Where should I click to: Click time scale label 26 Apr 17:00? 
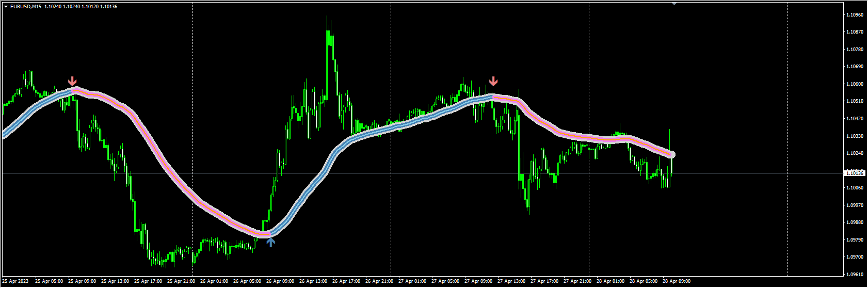tap(346, 281)
